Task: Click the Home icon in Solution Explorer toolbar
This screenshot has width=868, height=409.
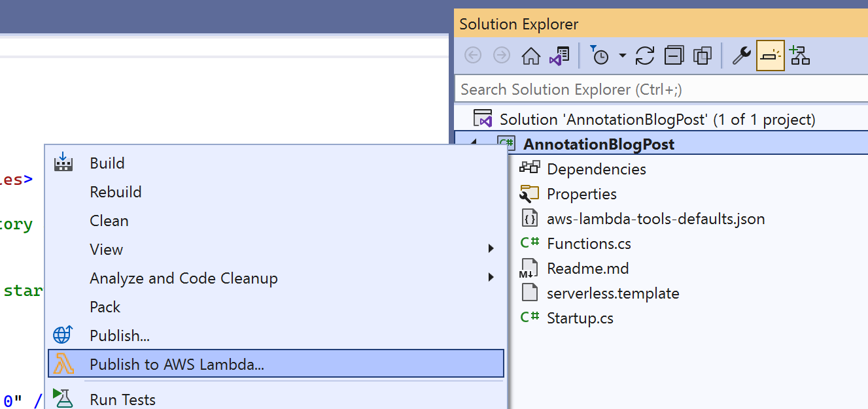Action: (x=530, y=56)
